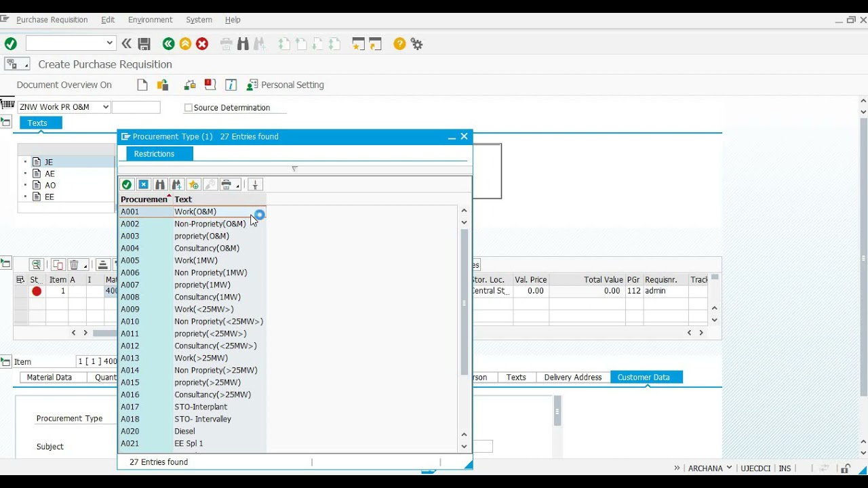The width and height of the screenshot is (868, 488).
Task: Select the JE text entry
Action: [49, 162]
